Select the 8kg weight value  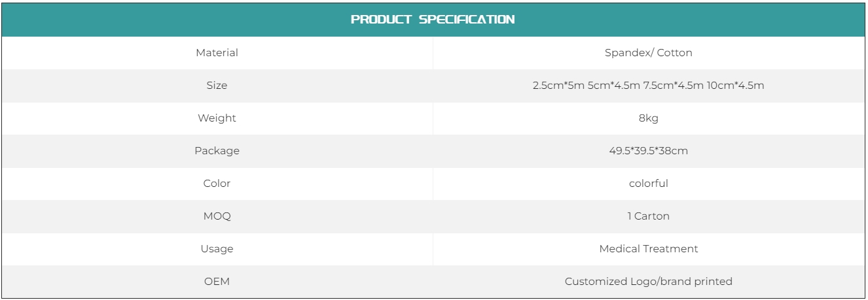click(648, 118)
